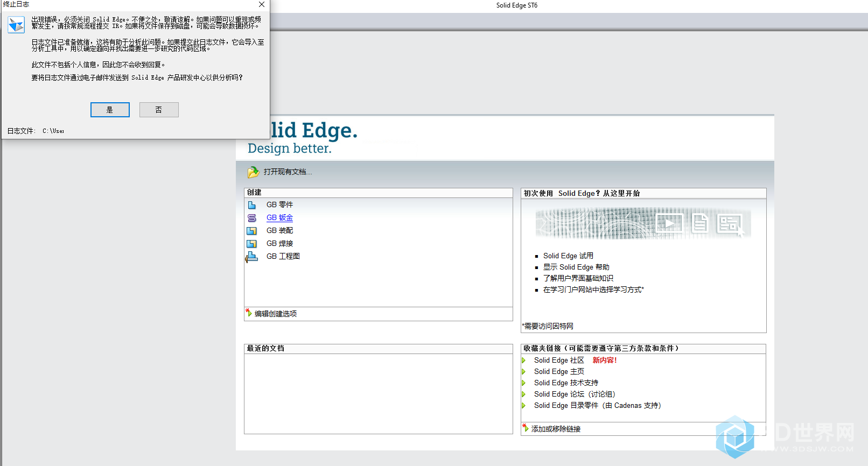
Task: Open the Solid Edge 社区 link
Action: 559,360
